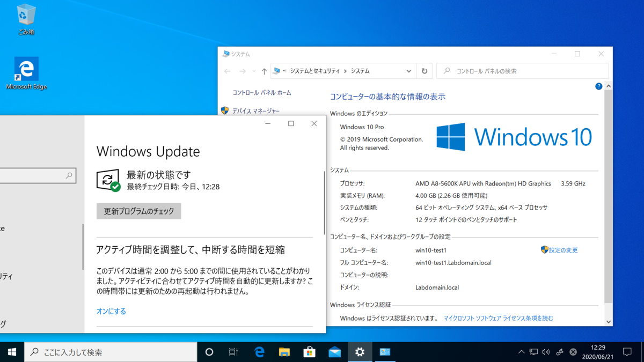Open Microsoft Store from the taskbar
The height and width of the screenshot is (362, 644).
(310, 352)
